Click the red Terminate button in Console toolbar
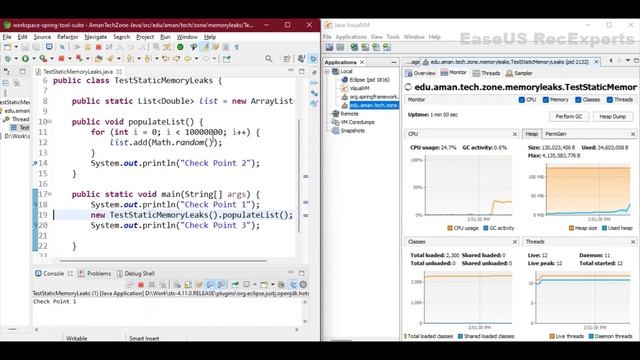 pos(141,284)
